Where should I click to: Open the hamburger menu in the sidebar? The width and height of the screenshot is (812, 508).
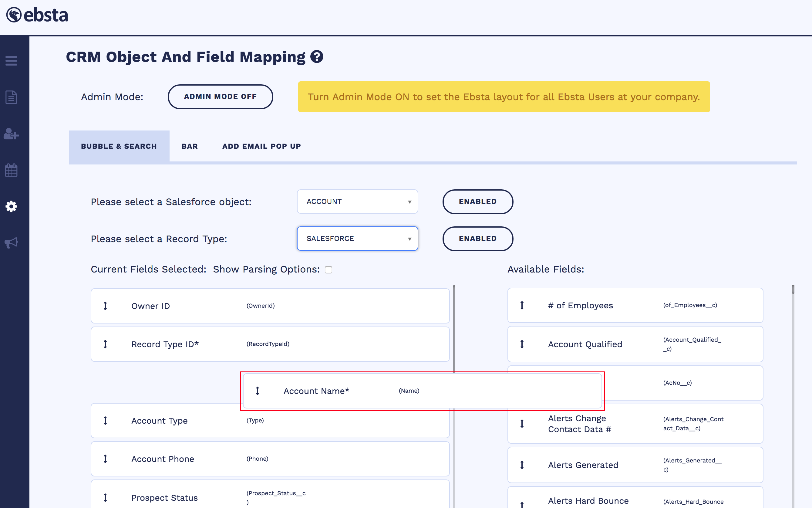[x=11, y=61]
